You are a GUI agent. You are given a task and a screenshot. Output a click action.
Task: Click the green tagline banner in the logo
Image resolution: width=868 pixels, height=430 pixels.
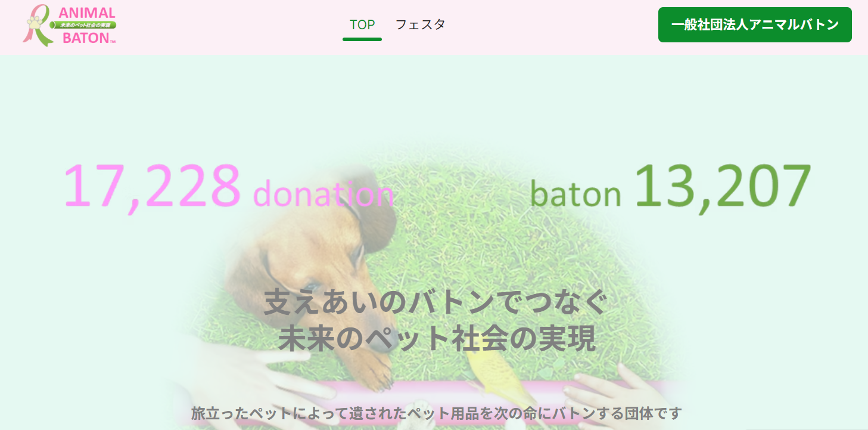pos(83,25)
